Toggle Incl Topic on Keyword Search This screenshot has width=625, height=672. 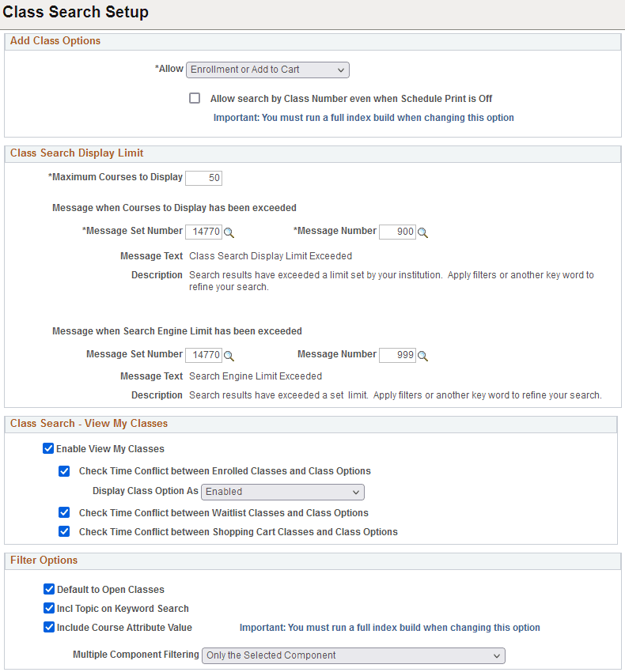pos(49,609)
